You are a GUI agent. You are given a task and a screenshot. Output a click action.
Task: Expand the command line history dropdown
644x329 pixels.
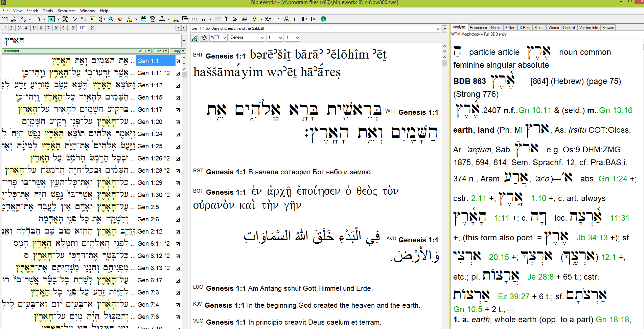pyautogui.click(x=184, y=41)
